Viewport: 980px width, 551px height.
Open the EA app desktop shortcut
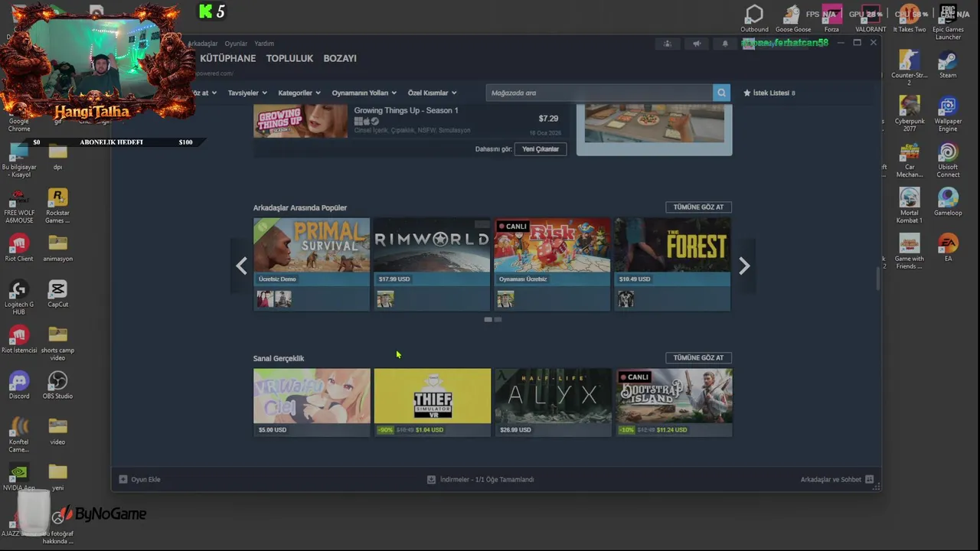[948, 247]
